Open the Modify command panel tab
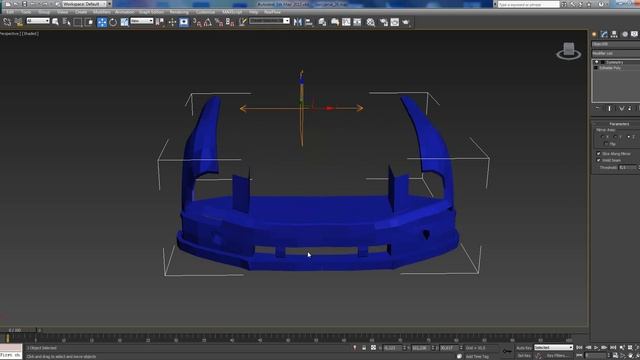Screen dimensions: 640x360 pyautogui.click(x=604, y=34)
